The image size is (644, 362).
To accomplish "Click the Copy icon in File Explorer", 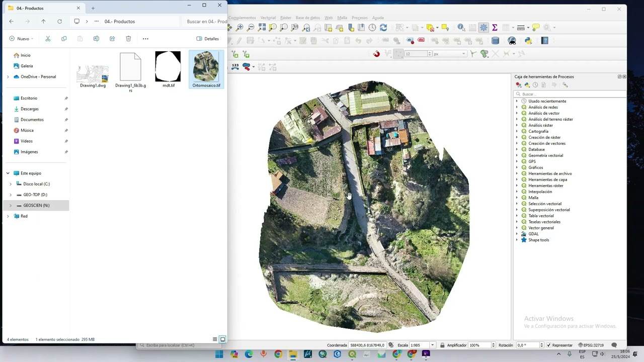I will pyautogui.click(x=64, y=39).
